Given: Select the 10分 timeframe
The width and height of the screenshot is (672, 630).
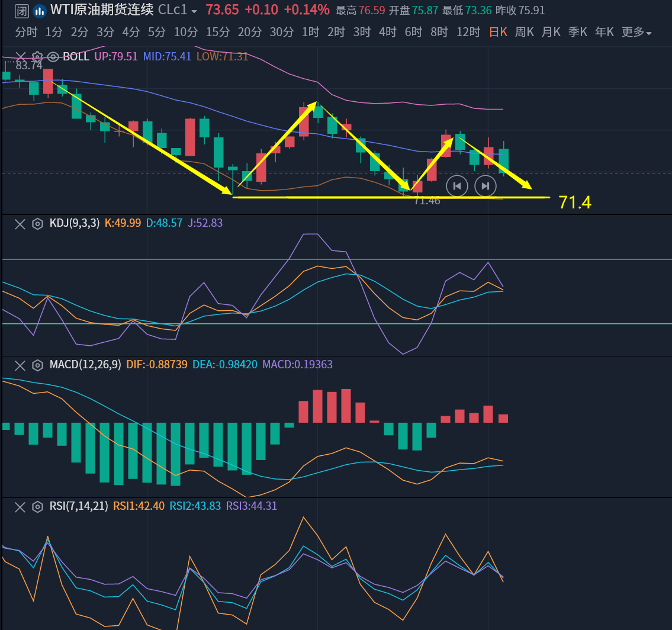Looking at the screenshot, I should [x=186, y=32].
